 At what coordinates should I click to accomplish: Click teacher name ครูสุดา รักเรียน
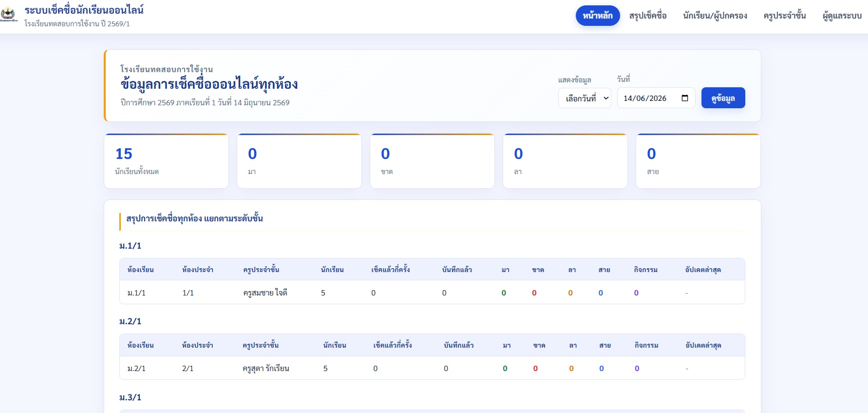point(266,369)
